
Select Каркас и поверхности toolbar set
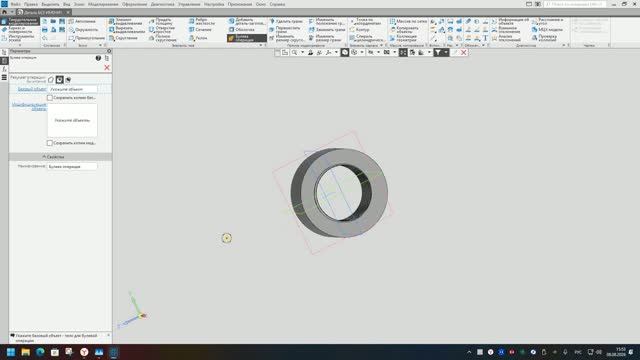point(20,30)
